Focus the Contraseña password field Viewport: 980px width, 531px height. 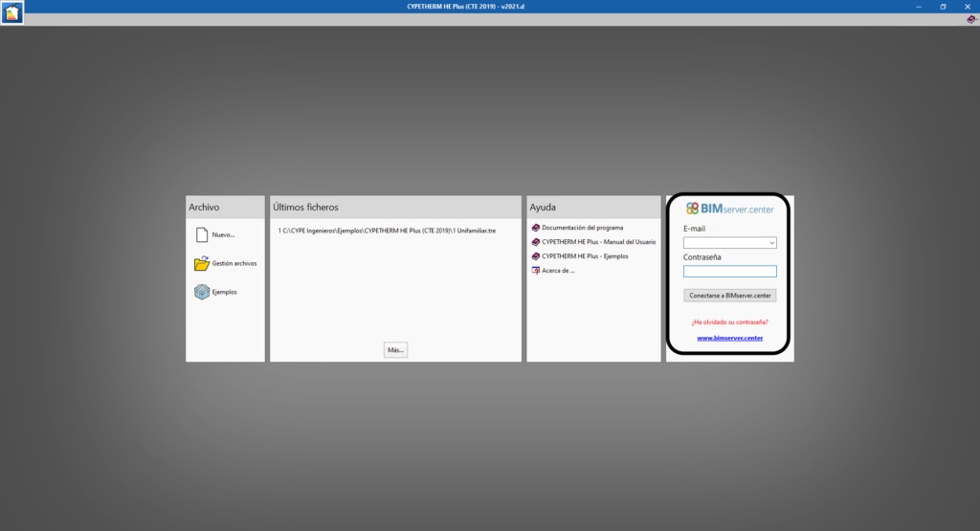[x=730, y=271]
